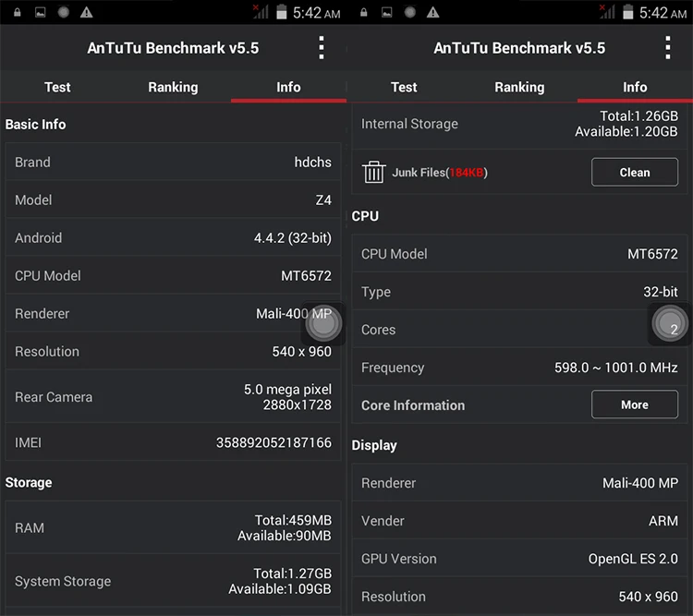Tap Internal Storage Total:1.26GB row

click(519, 124)
